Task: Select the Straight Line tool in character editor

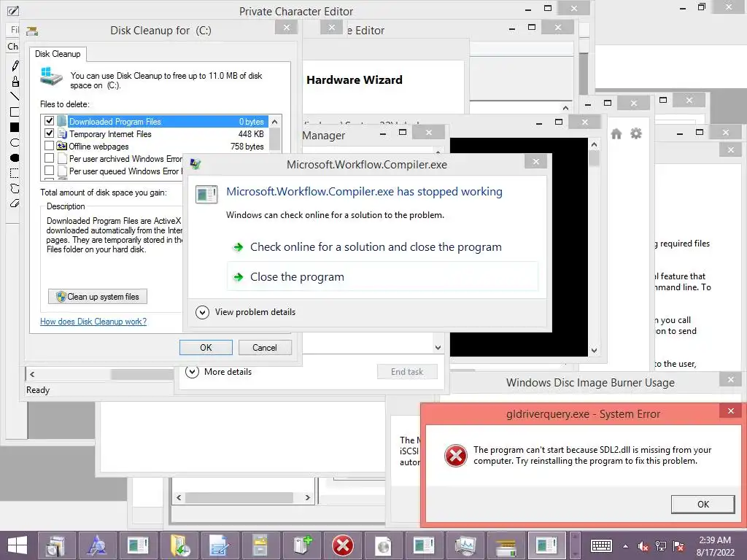Action: [x=15, y=97]
